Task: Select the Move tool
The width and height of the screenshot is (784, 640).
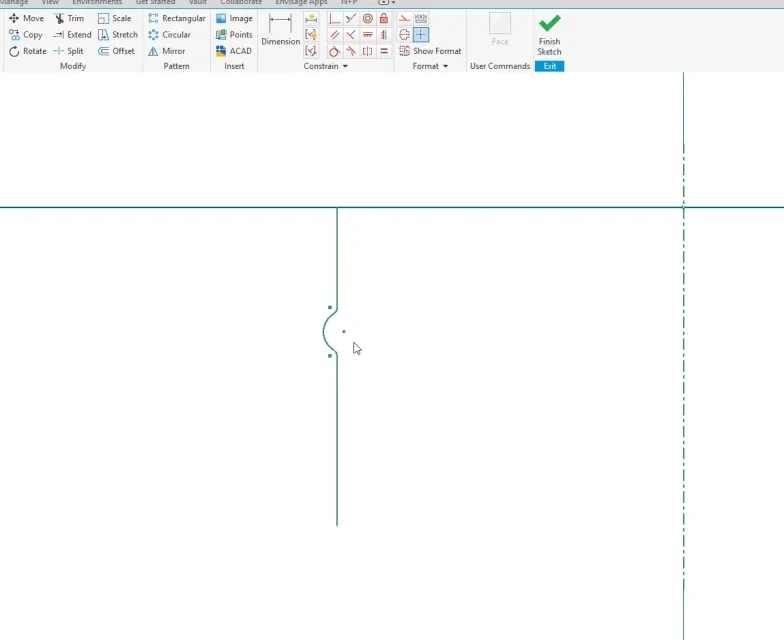Action: [x=26, y=18]
